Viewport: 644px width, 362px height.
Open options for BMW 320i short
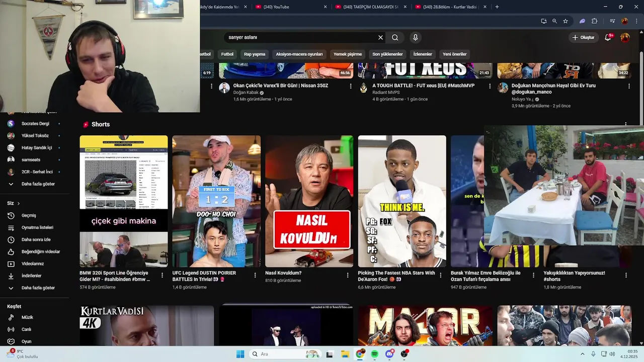tap(162, 275)
